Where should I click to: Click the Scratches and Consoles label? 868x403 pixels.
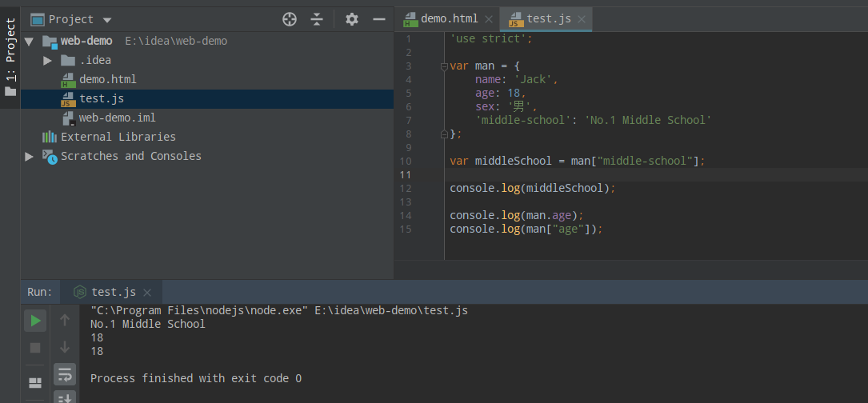click(x=131, y=156)
